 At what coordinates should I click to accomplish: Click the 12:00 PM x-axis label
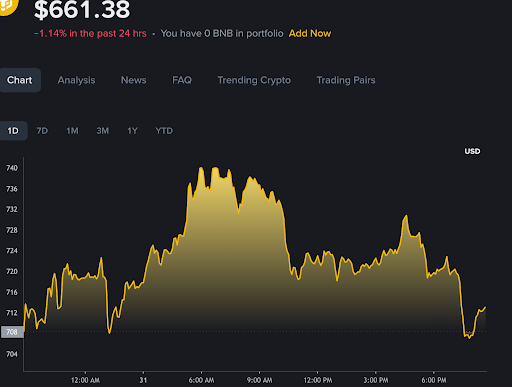pyautogui.click(x=318, y=380)
